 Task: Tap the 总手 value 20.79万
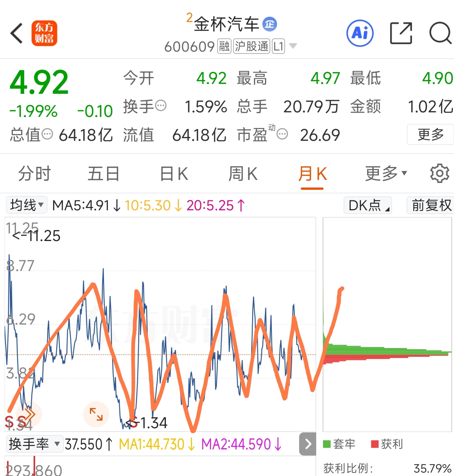point(311,107)
